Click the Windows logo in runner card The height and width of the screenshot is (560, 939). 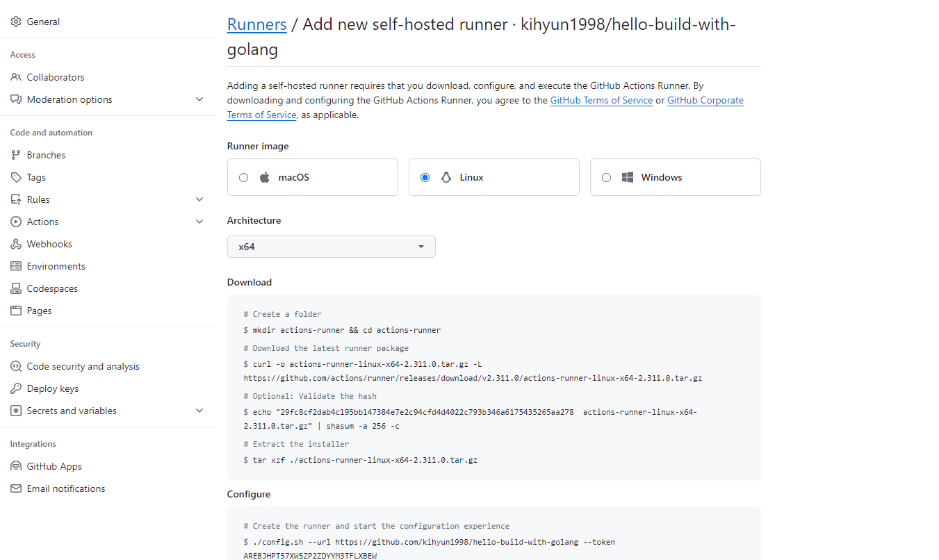[x=628, y=177]
